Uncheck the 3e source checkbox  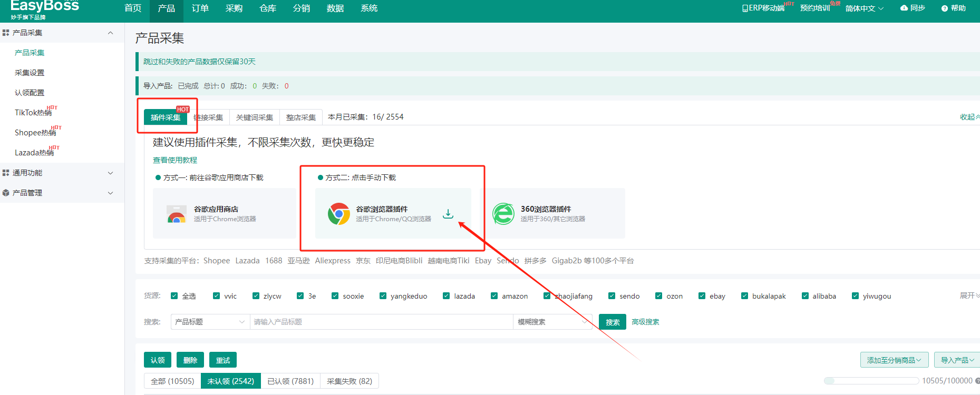tap(300, 296)
